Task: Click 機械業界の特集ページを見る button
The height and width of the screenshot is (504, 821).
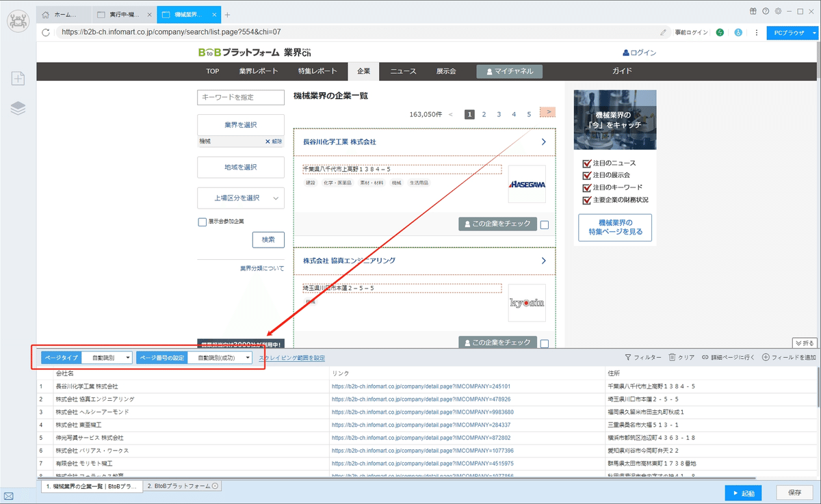Action: (614, 228)
